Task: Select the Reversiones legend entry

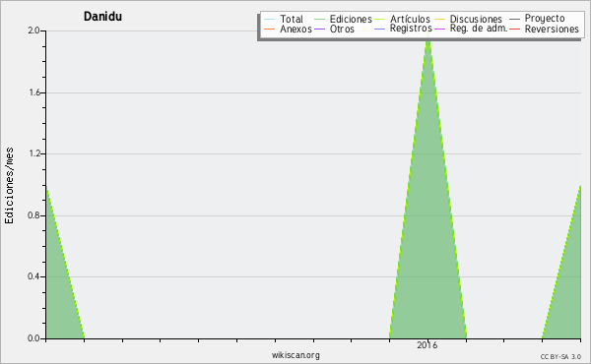Action: point(545,29)
